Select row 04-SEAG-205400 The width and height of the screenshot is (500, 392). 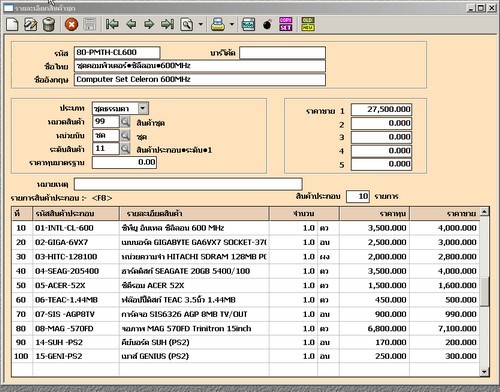point(246,271)
